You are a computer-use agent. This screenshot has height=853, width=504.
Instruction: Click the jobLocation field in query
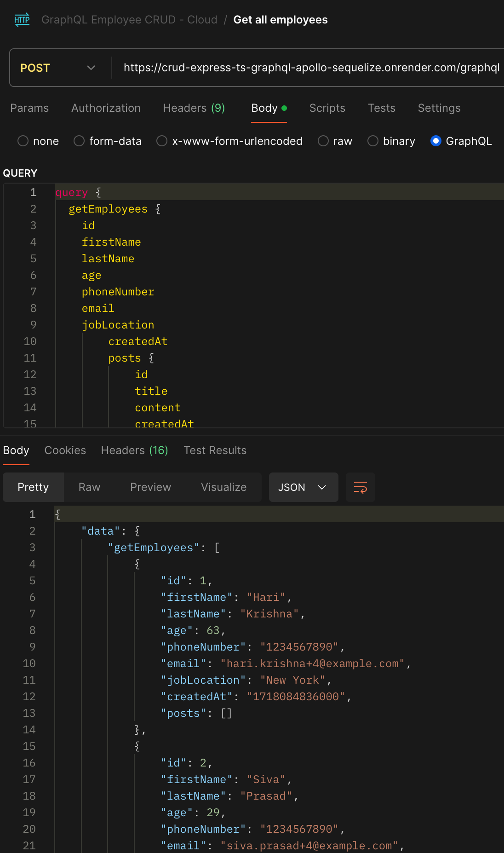click(x=118, y=325)
